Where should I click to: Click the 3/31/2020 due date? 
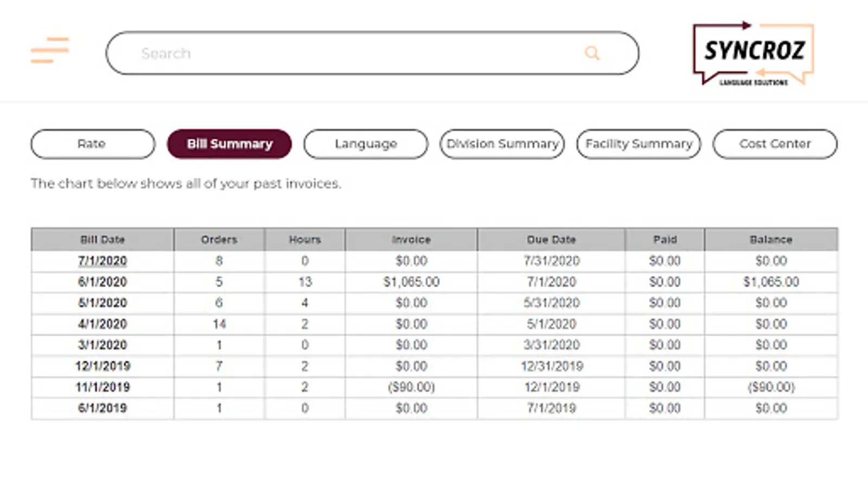click(551, 345)
